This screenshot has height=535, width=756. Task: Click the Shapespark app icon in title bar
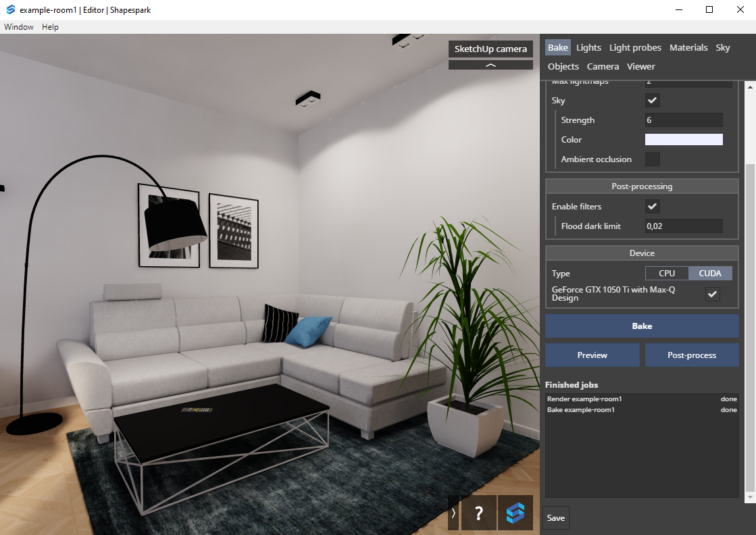point(10,9)
